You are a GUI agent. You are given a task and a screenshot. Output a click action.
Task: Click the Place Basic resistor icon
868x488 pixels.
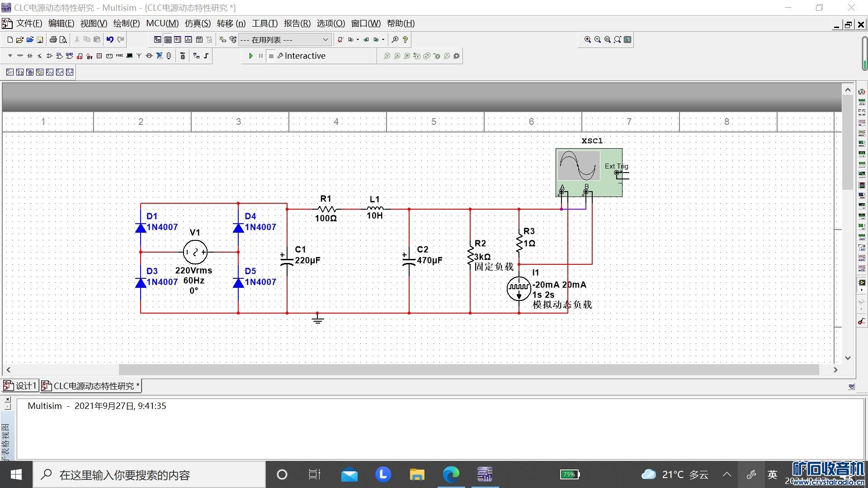[20, 56]
